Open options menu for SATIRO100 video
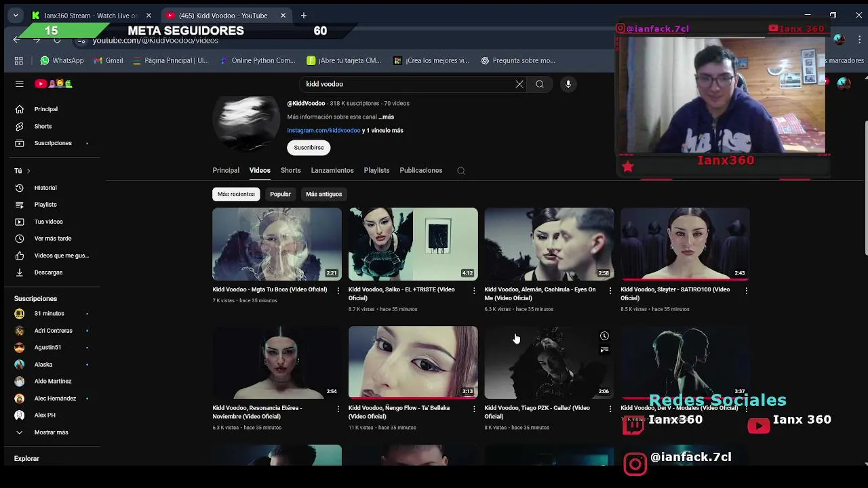This screenshot has width=868, height=488. tap(746, 290)
